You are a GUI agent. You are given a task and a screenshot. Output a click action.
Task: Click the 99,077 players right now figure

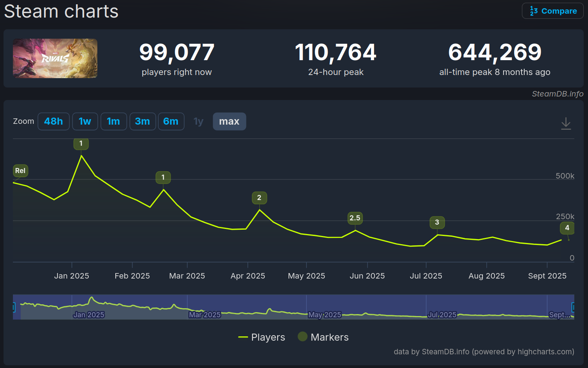click(x=177, y=52)
